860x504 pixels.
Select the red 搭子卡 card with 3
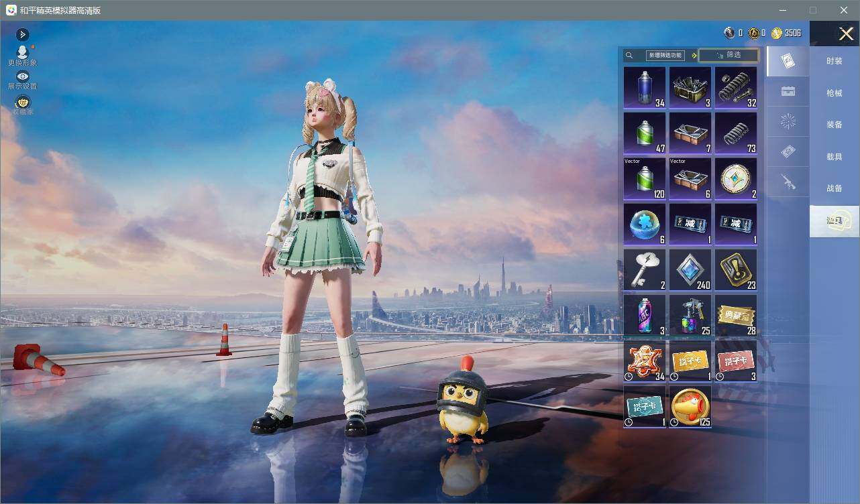pos(736,361)
